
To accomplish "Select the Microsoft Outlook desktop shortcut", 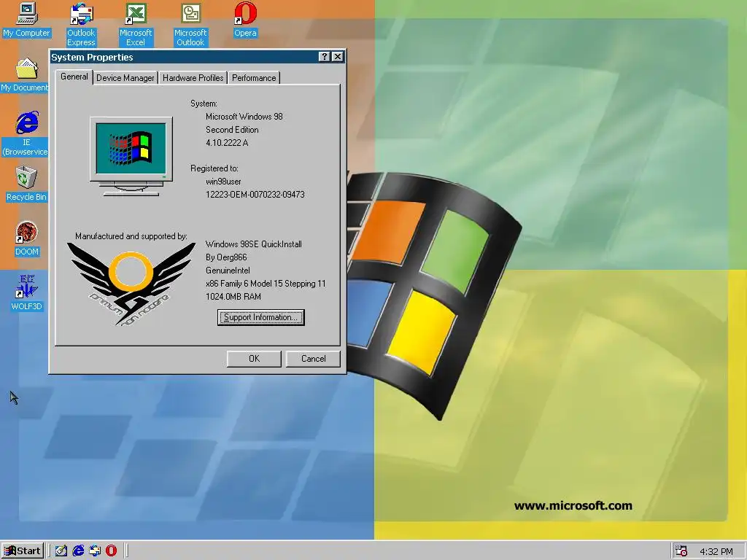I will tap(190, 24).
